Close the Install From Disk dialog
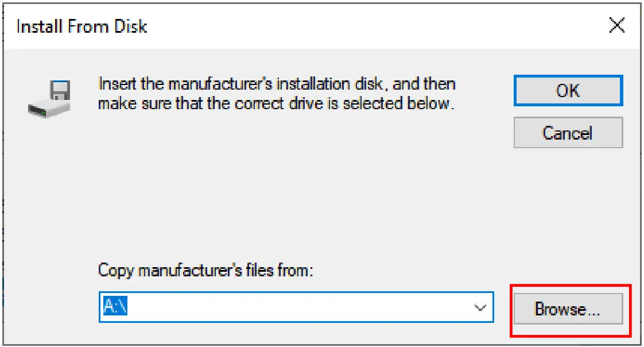Screen dimensions: 644x347 click(616, 26)
